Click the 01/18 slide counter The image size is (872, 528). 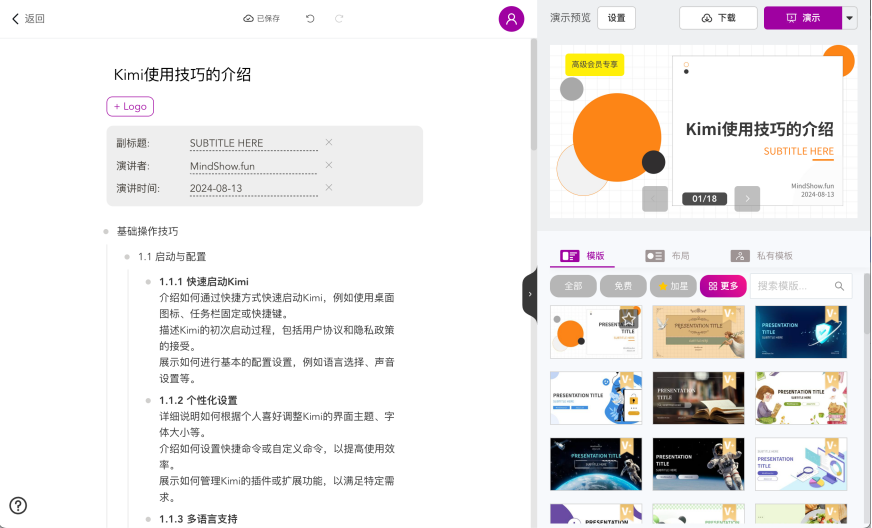point(704,199)
